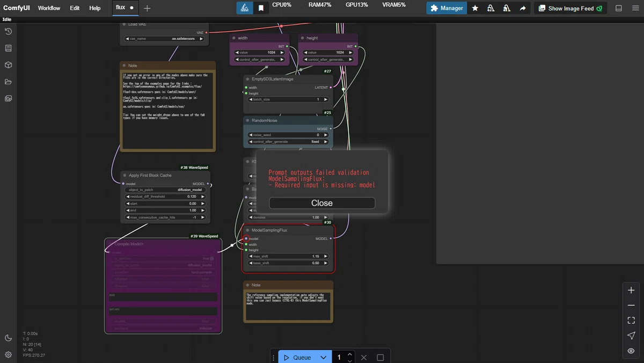Viewport: 644px width, 363px height.
Task: Zoom out with the minus icon
Action: [631, 305]
